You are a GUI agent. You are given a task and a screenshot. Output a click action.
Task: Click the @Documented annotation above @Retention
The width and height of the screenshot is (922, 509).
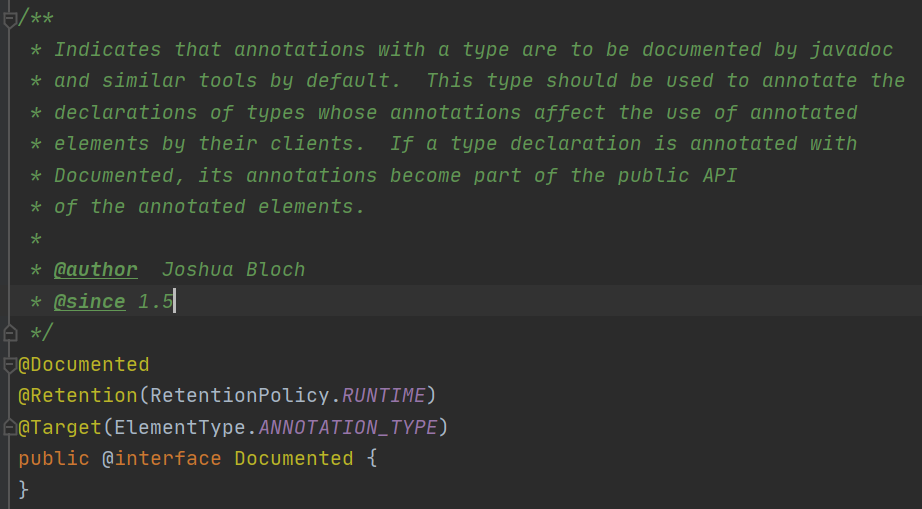tap(84, 364)
